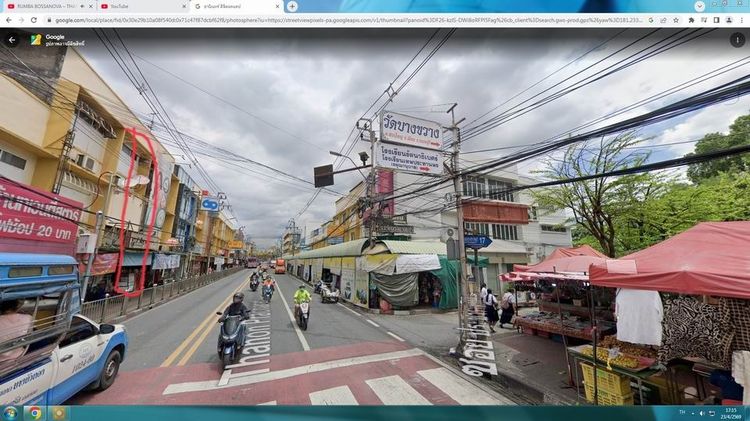Bookmark this page with the star icon
This screenshot has width=750, height=421.
pyautogui.click(x=676, y=20)
